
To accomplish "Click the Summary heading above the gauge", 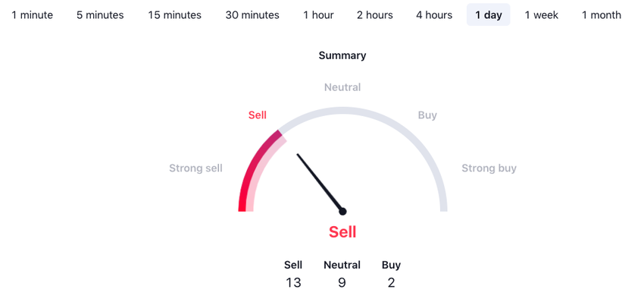I will click(x=342, y=55).
